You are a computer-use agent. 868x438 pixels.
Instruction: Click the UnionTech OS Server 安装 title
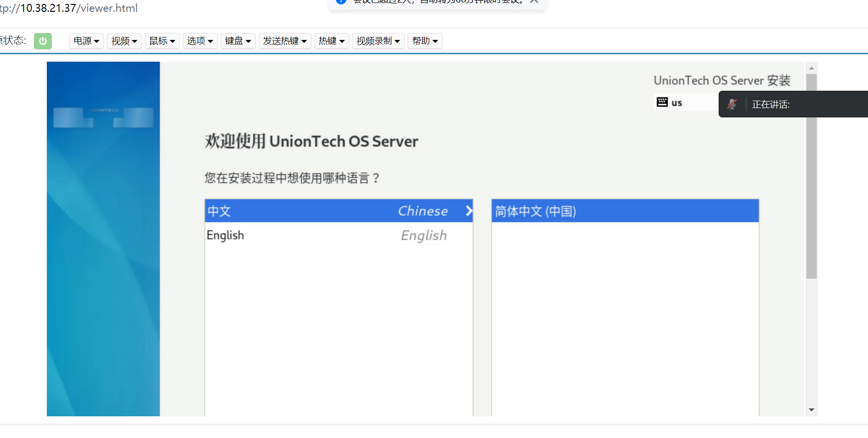(x=722, y=80)
